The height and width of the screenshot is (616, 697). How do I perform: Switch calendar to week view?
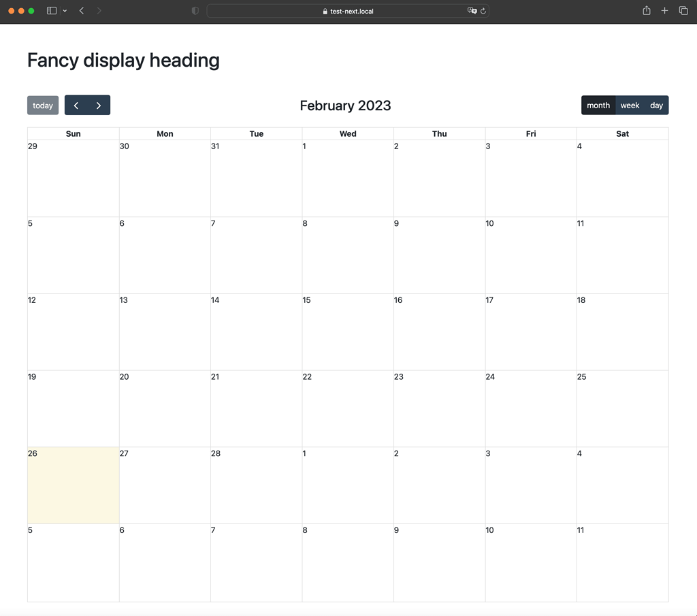point(630,106)
